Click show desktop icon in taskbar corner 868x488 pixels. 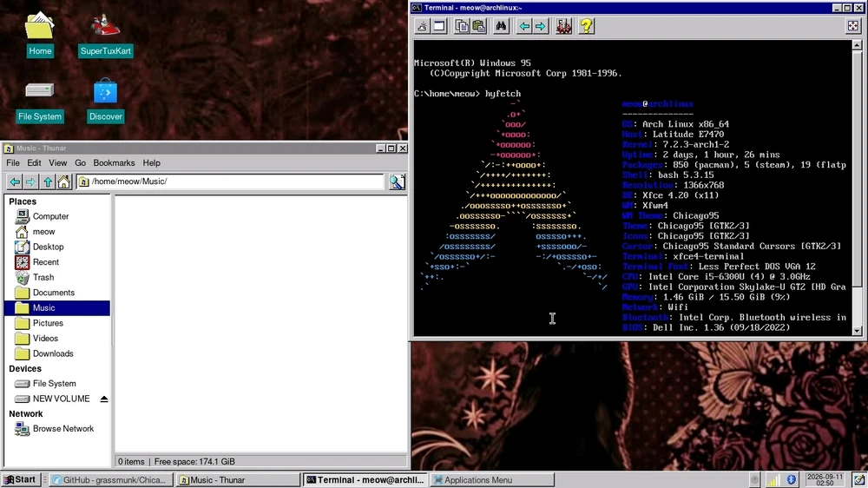click(x=859, y=479)
